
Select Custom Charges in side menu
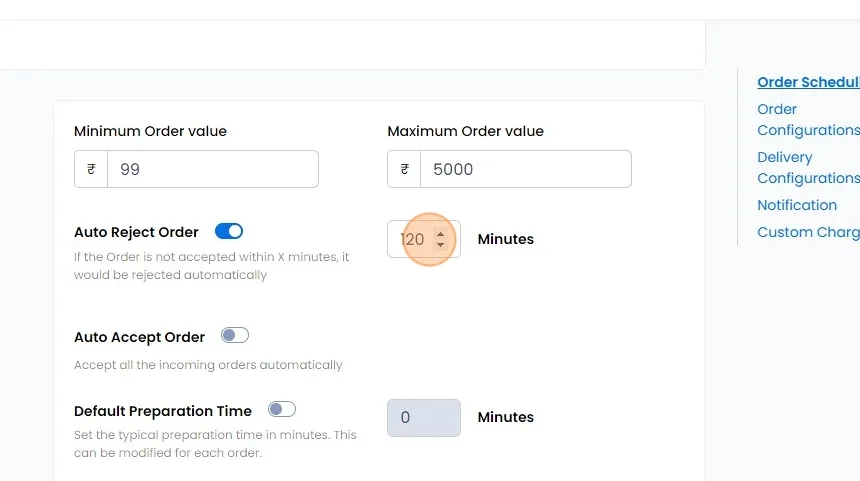[808, 232]
